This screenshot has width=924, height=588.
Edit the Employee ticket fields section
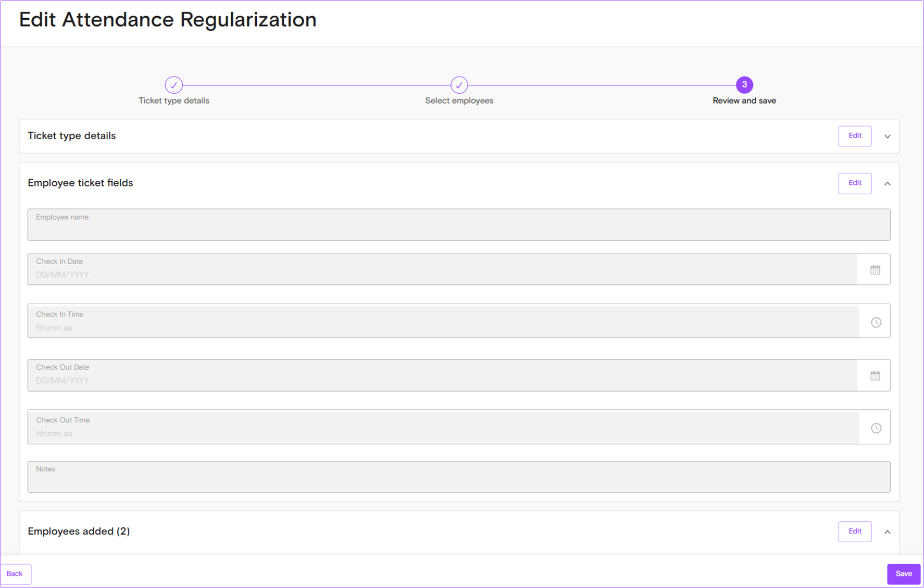(854, 183)
